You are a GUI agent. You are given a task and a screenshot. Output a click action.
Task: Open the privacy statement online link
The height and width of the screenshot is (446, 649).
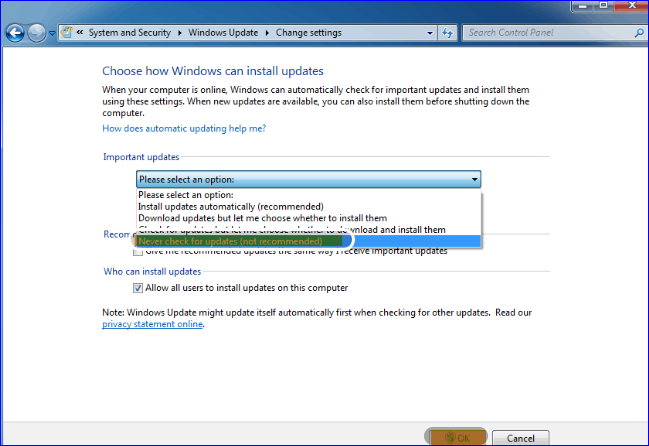(152, 324)
